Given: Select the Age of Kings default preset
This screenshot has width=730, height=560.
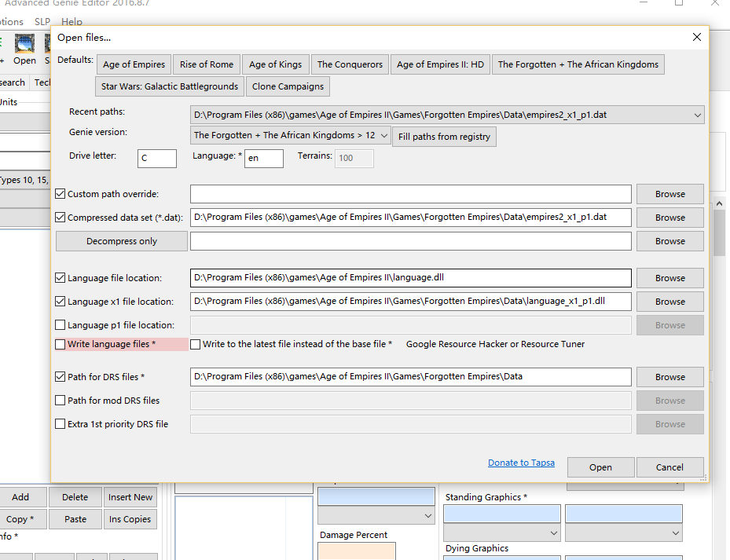Looking at the screenshot, I should (275, 64).
